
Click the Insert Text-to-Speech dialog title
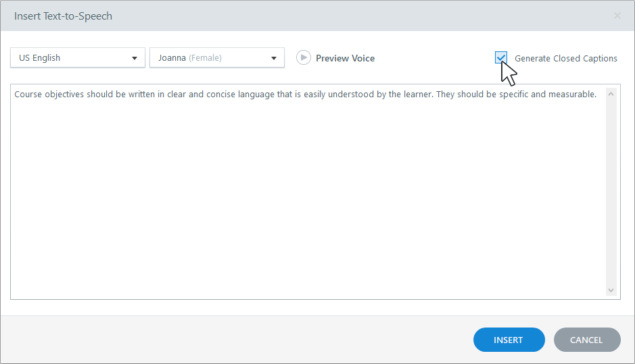63,16
